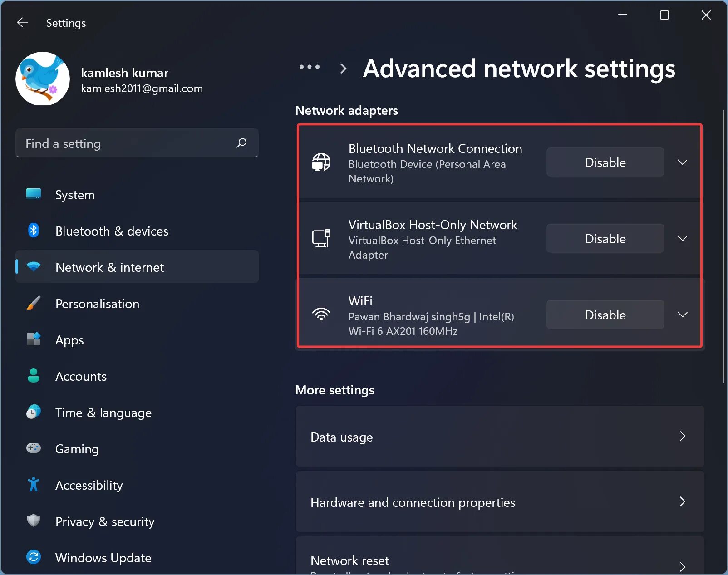Screen dimensions: 728x575
Task: Expand WiFi adapter details
Action: click(682, 315)
